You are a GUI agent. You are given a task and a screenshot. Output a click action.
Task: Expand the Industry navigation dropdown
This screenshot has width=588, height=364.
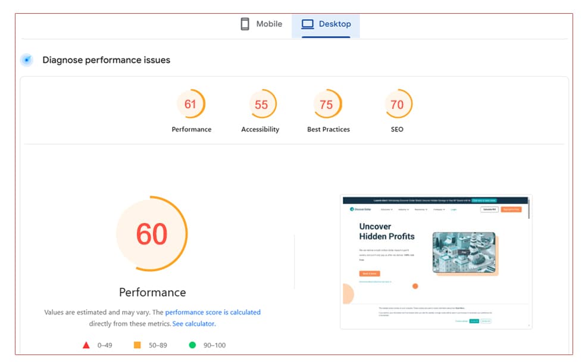(404, 209)
